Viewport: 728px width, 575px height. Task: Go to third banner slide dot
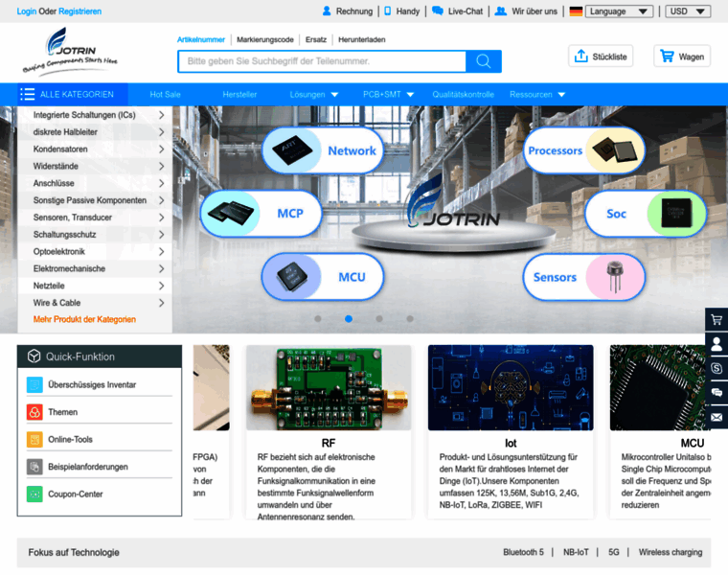click(379, 318)
